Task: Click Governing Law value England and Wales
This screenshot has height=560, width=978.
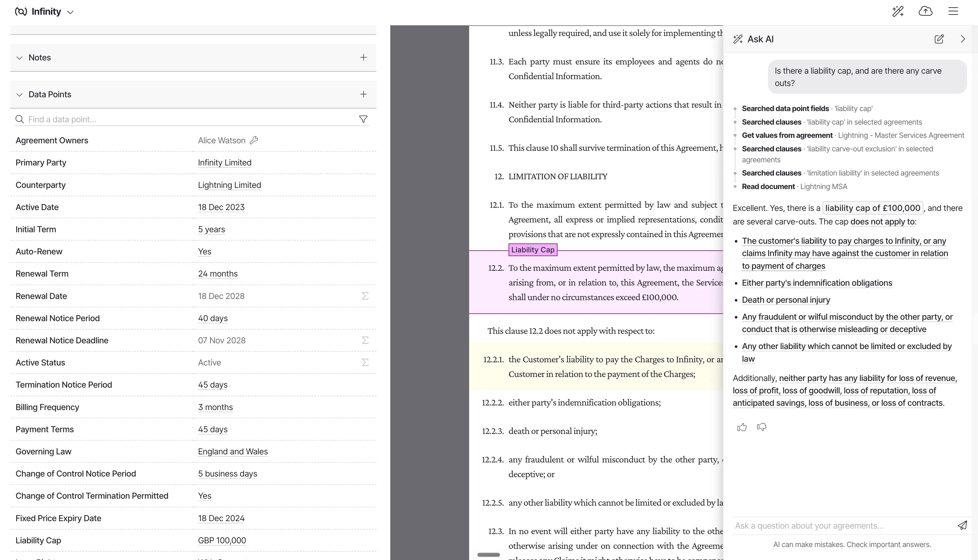Action: 233,452
